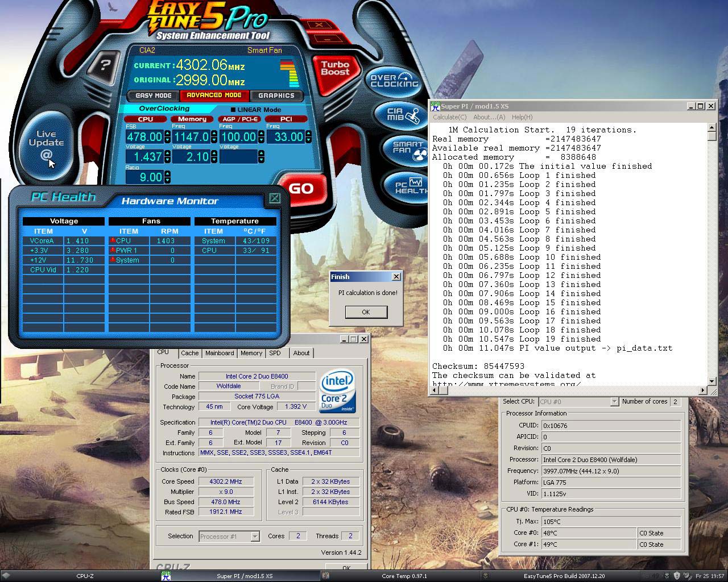Click the EasyTune frequency level bar meter

pyautogui.click(x=289, y=73)
